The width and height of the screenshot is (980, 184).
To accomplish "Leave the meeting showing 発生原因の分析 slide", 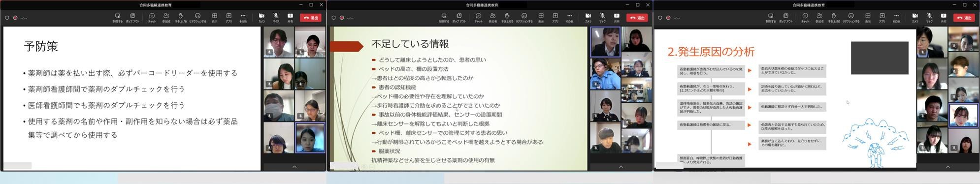I will 964,18.
